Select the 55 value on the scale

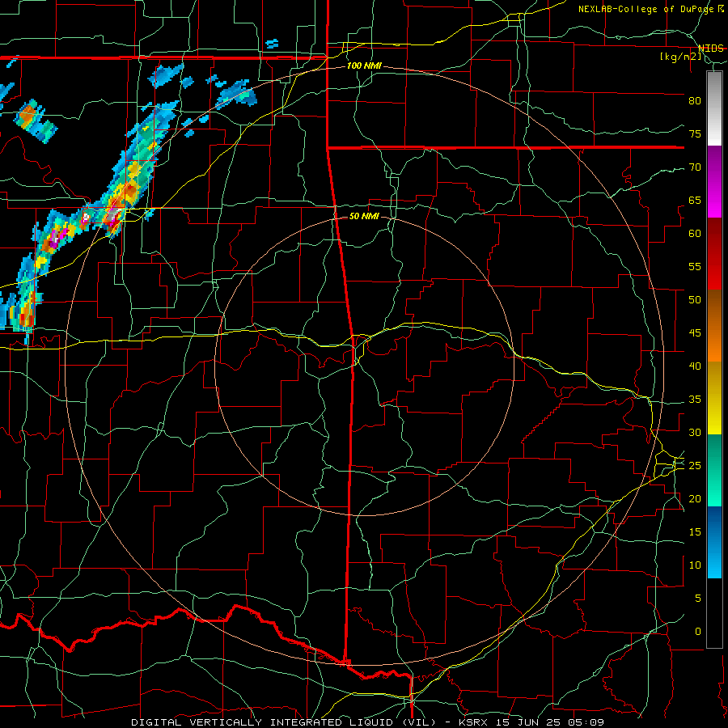(695, 266)
